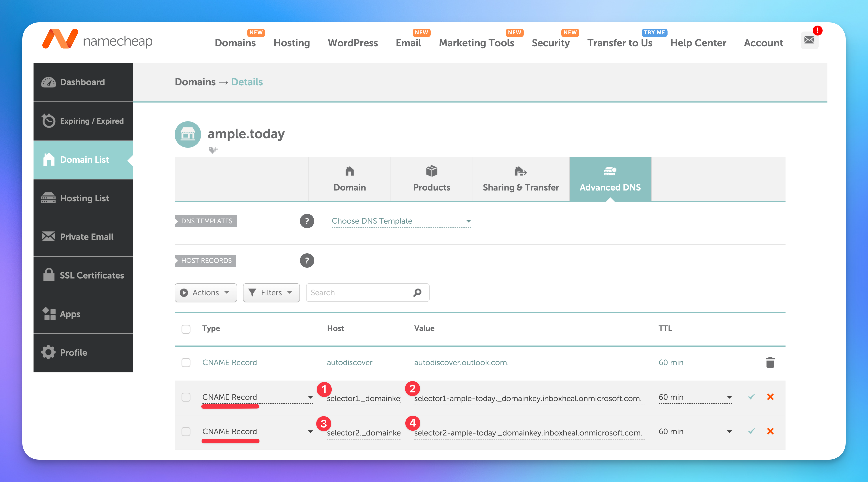Open SSL Certificates in the sidebar
The image size is (868, 482).
point(83,275)
